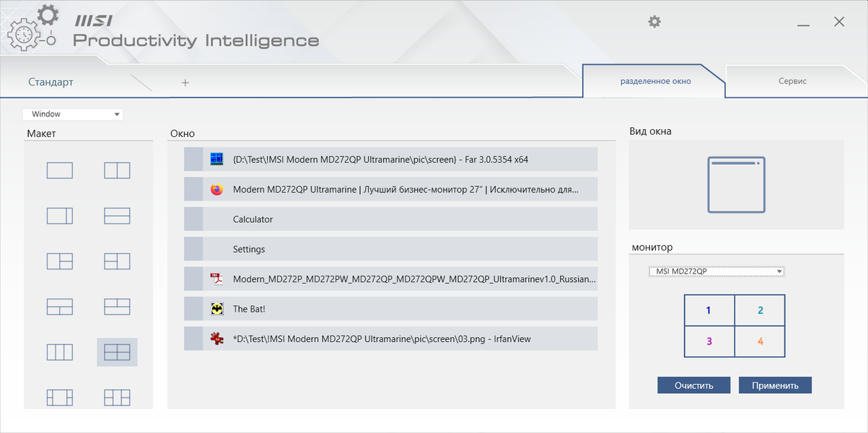Select monitor zone 4 in the grid

click(x=760, y=341)
